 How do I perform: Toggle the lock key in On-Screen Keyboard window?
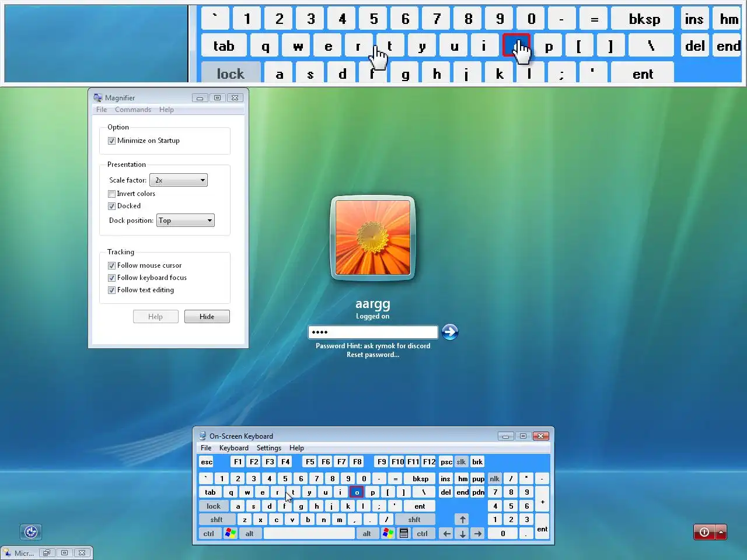click(214, 506)
